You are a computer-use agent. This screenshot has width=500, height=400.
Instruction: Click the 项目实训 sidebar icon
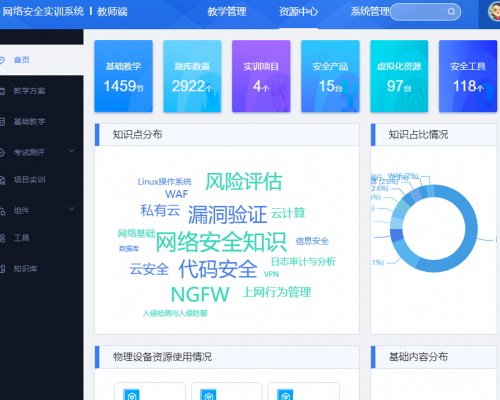pos(2,180)
